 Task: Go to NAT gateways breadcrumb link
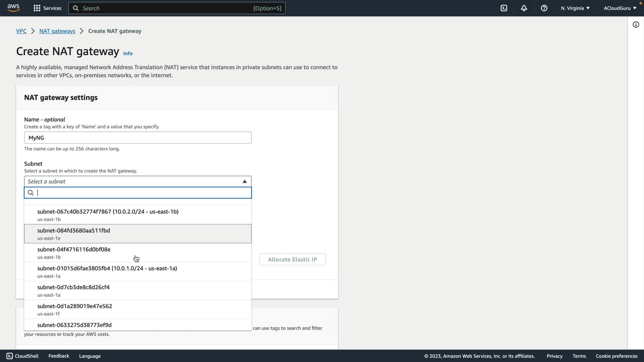coord(57,31)
